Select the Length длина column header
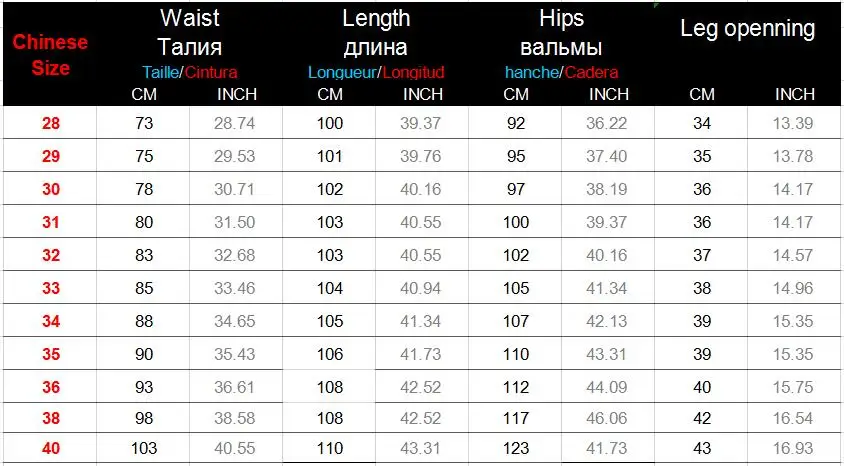 click(x=376, y=32)
